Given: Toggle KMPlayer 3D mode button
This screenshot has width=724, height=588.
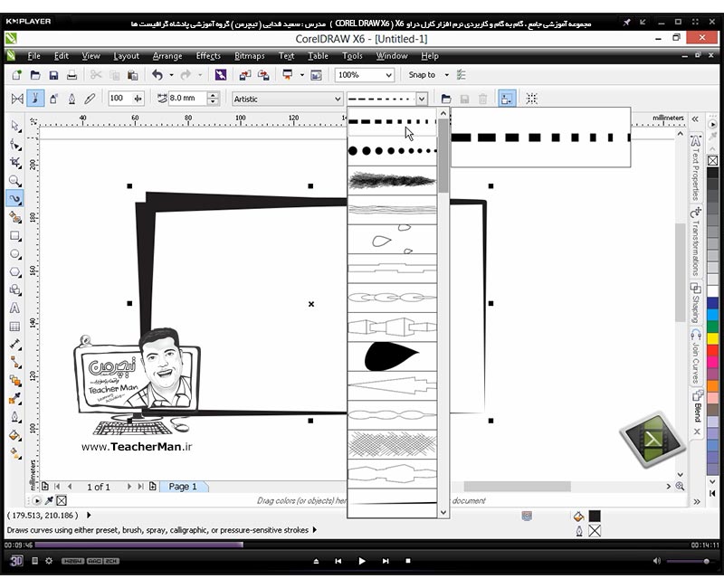Looking at the screenshot, I should [x=16, y=561].
